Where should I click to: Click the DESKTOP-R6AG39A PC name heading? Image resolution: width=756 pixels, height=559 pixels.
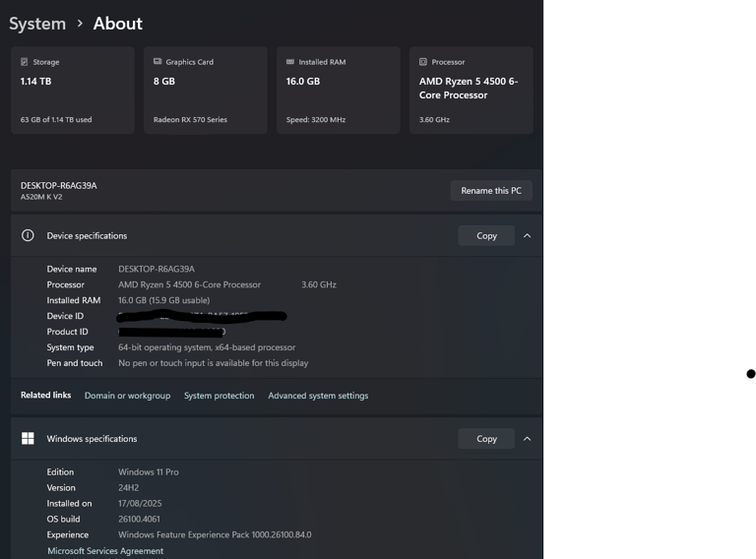point(58,186)
